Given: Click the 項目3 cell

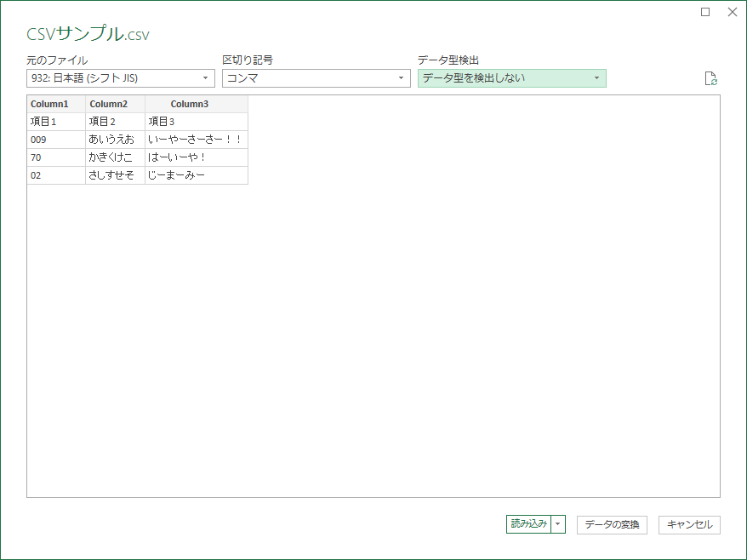Looking at the screenshot, I should (197, 122).
